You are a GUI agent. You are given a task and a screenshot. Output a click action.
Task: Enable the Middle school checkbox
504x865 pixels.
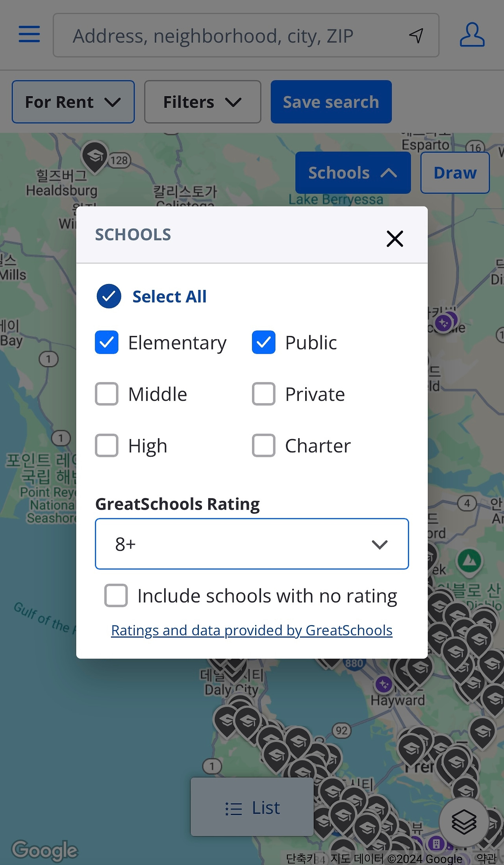[x=107, y=394]
